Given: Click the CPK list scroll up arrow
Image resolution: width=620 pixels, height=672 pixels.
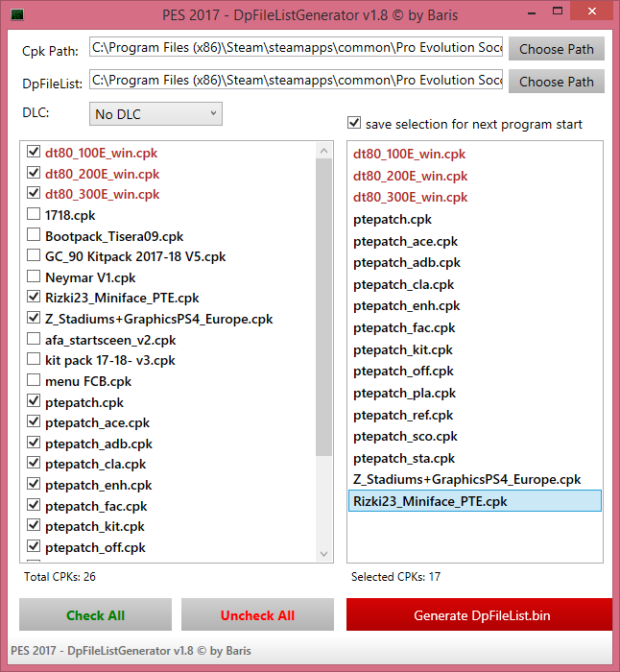Looking at the screenshot, I should point(324,151).
